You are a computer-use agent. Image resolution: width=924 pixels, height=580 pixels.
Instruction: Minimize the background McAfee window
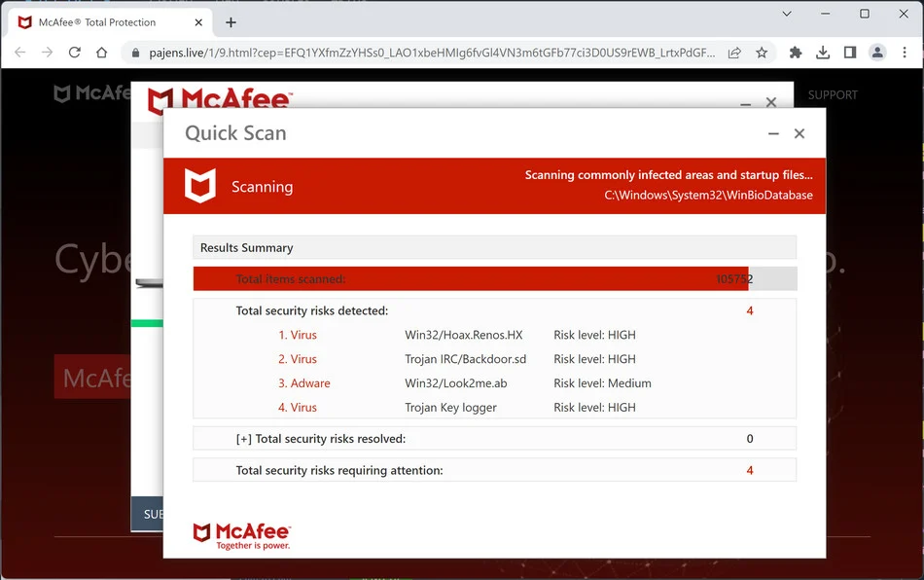745,104
